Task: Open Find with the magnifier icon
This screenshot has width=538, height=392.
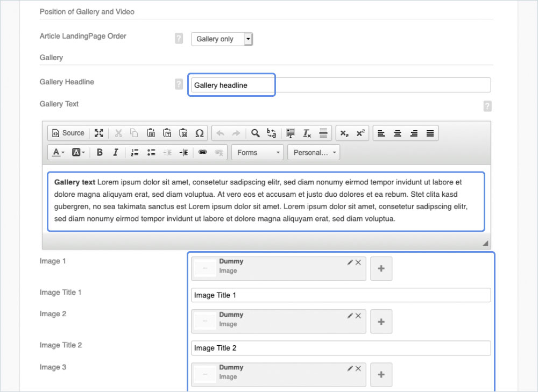Action: click(x=255, y=133)
